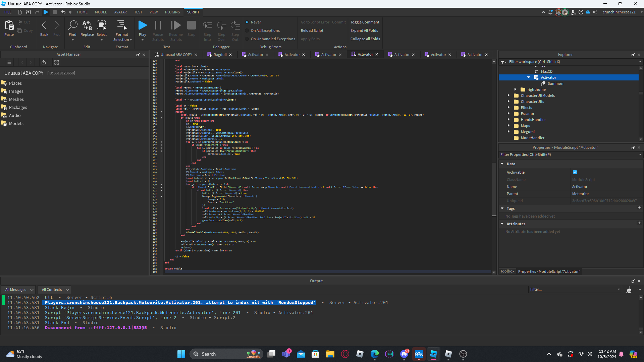
Task: Expand the righthome folder
Action: 516,89
